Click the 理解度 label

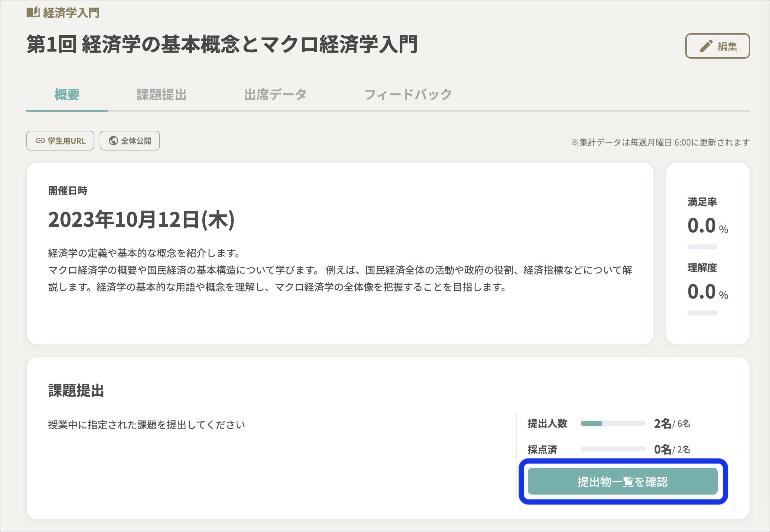coord(702,268)
